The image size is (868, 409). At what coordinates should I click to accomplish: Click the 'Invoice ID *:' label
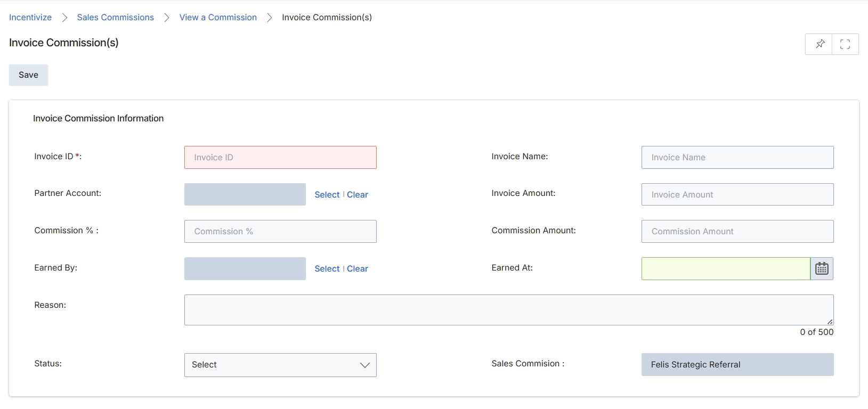[58, 157]
